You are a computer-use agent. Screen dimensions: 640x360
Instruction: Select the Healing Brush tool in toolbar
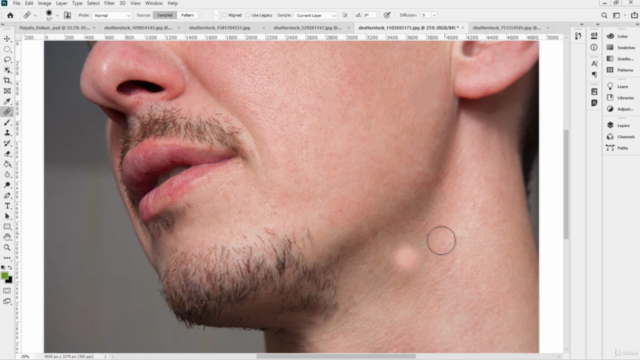(7, 112)
